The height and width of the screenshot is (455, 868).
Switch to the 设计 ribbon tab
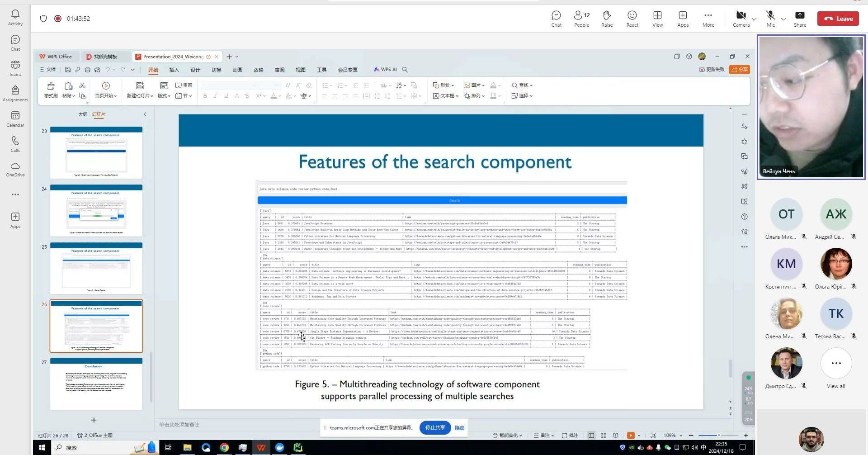[195, 70]
